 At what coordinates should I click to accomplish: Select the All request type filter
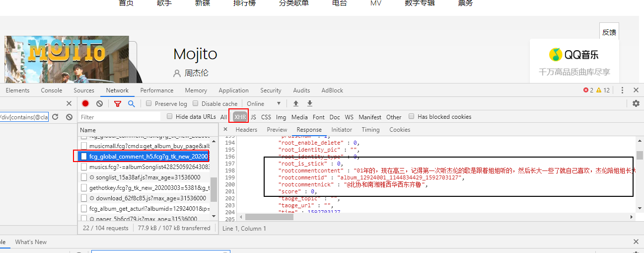(224, 117)
